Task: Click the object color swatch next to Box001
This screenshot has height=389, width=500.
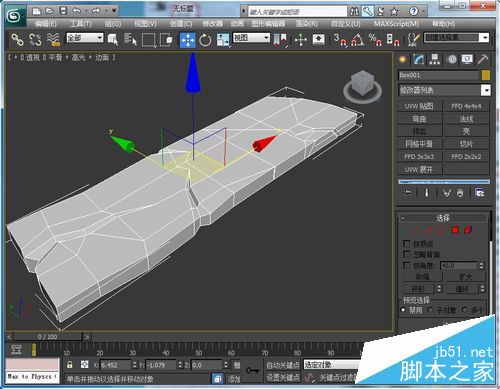Action: tap(486, 75)
